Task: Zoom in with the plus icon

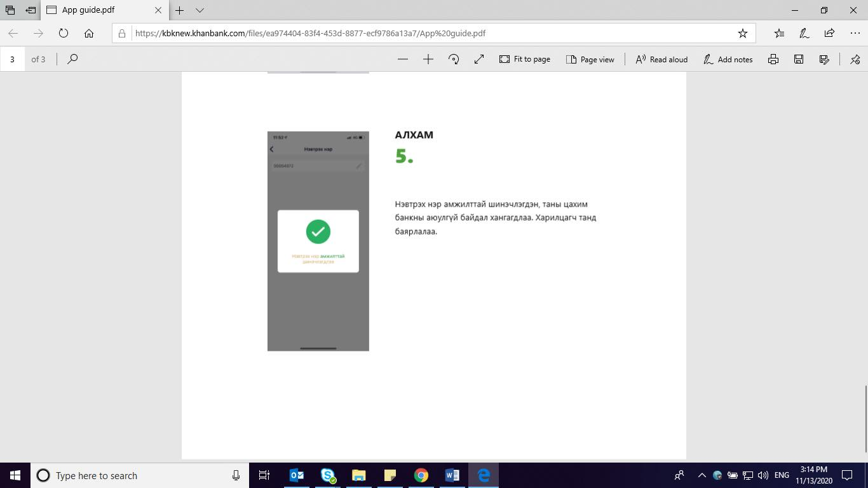Action: (x=428, y=59)
